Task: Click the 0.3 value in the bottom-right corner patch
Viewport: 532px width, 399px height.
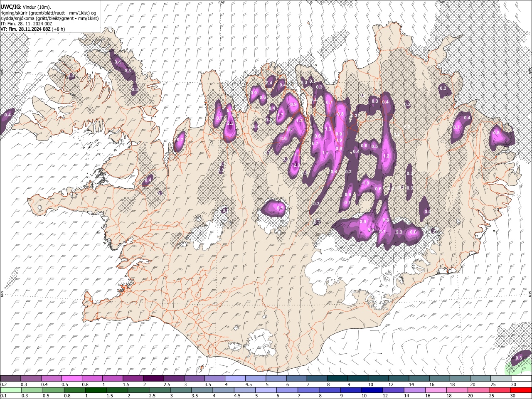Action: click(519, 358)
